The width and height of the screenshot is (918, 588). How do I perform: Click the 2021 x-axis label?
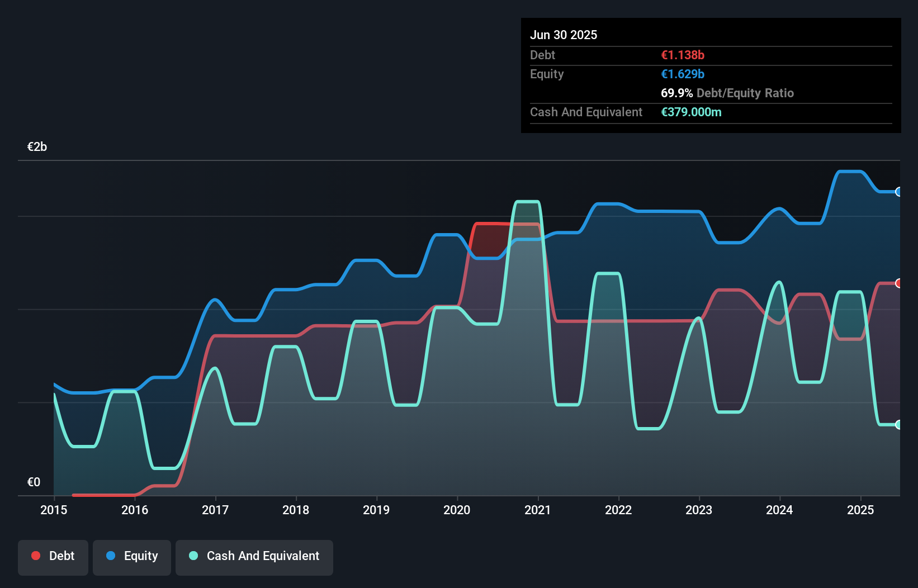click(538, 510)
